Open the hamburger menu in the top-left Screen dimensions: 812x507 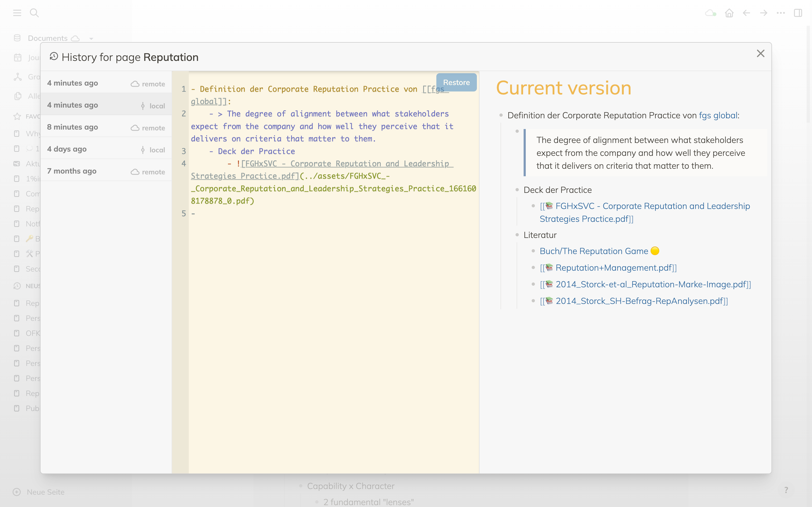(17, 13)
